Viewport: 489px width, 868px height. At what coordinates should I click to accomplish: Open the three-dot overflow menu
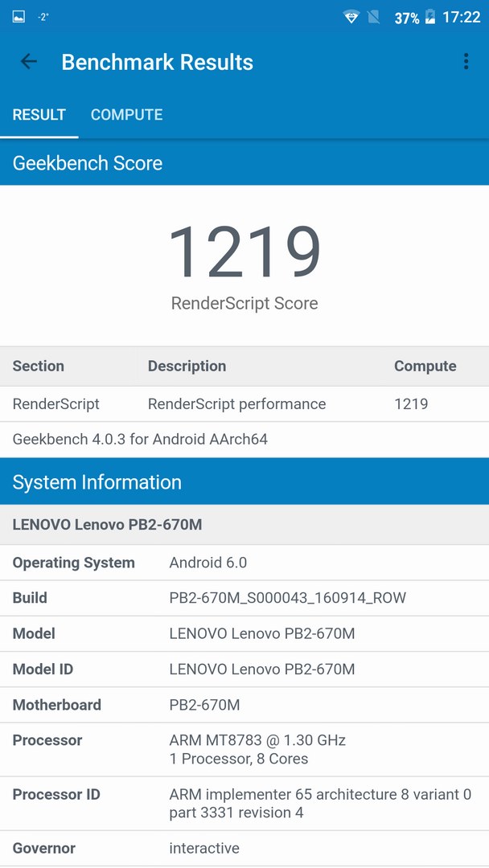pyautogui.click(x=466, y=61)
